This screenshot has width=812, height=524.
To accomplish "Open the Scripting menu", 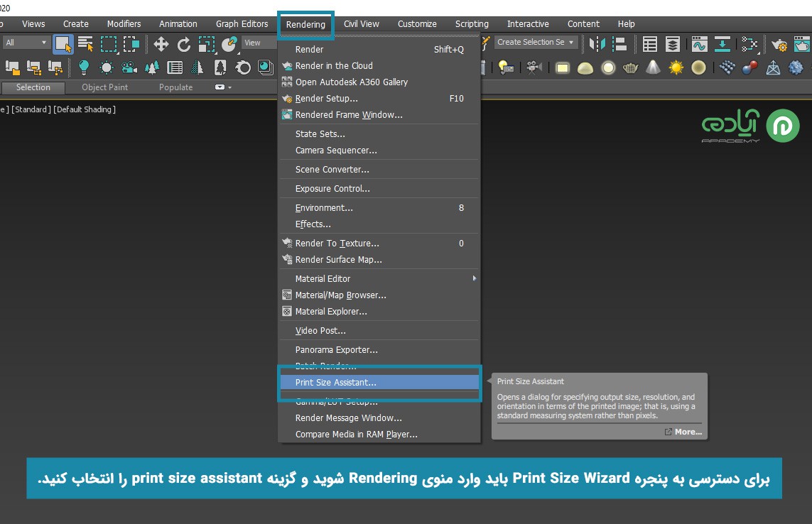I will (x=472, y=24).
